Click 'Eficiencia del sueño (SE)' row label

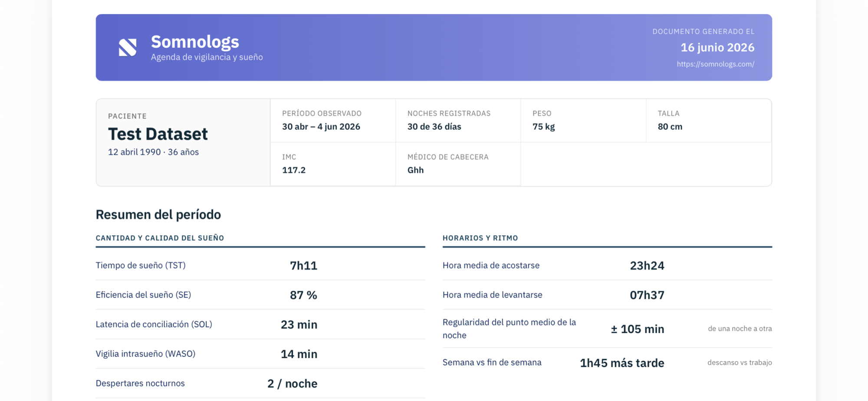click(143, 295)
